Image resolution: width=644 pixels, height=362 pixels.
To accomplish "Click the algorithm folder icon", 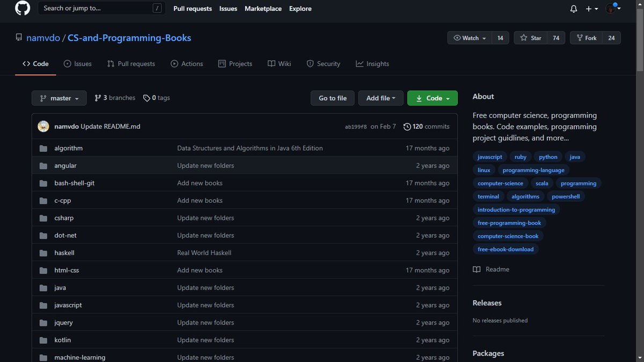I will tap(43, 148).
